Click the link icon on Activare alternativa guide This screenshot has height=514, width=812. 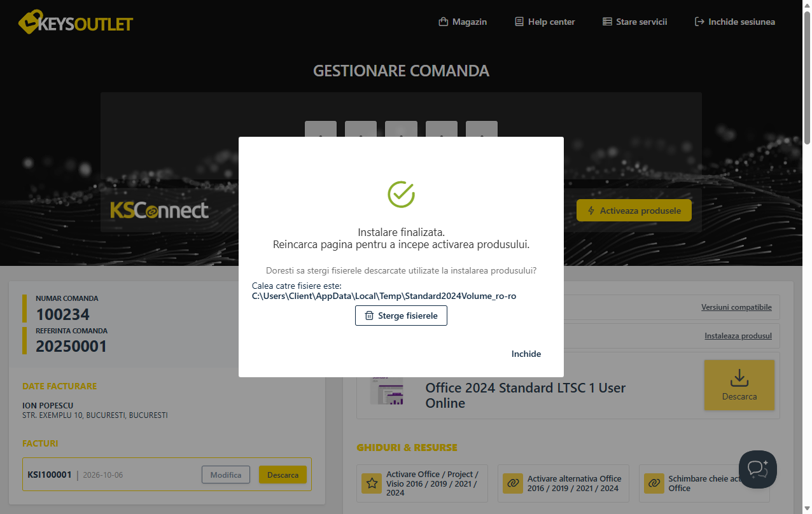pyautogui.click(x=512, y=483)
